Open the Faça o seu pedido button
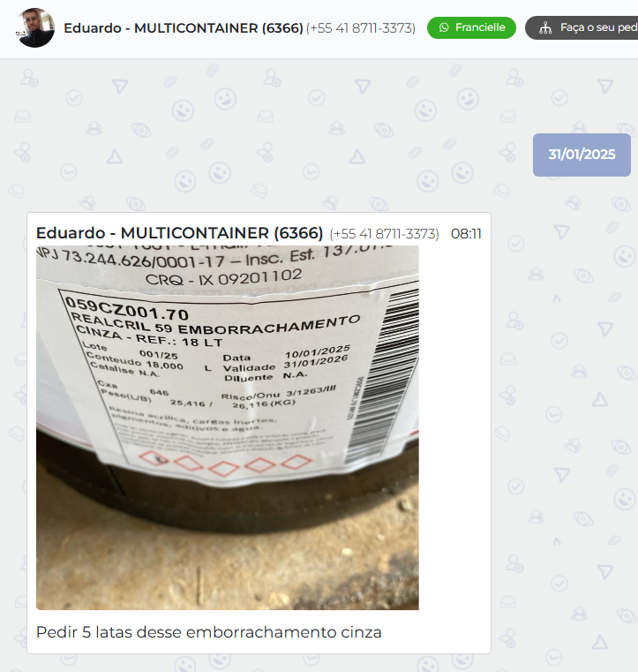This screenshot has width=638, height=672. point(582,28)
